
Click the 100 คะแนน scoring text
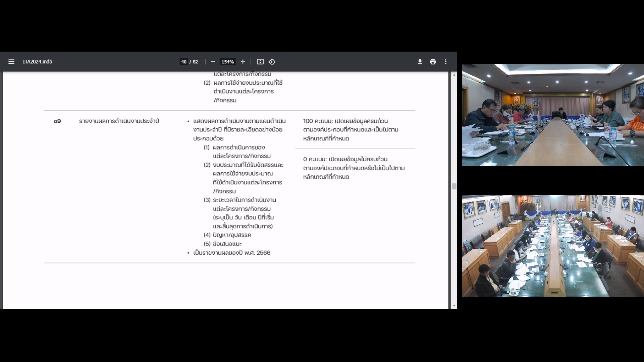pos(317,121)
